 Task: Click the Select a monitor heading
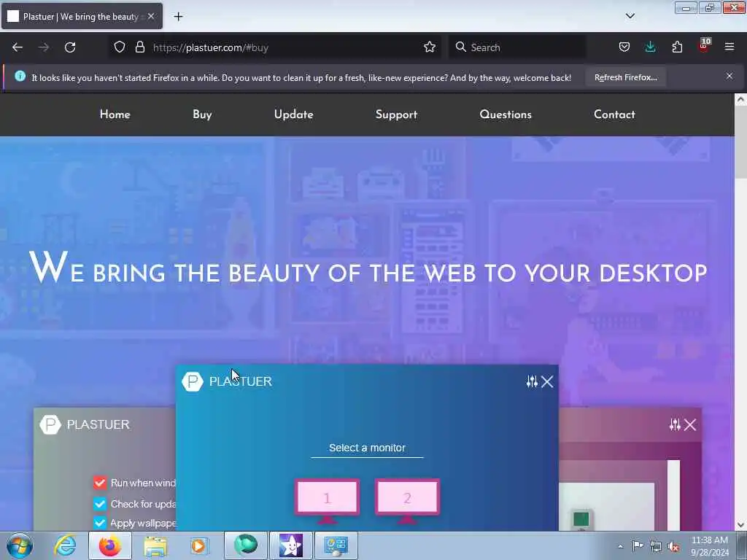[x=367, y=448]
